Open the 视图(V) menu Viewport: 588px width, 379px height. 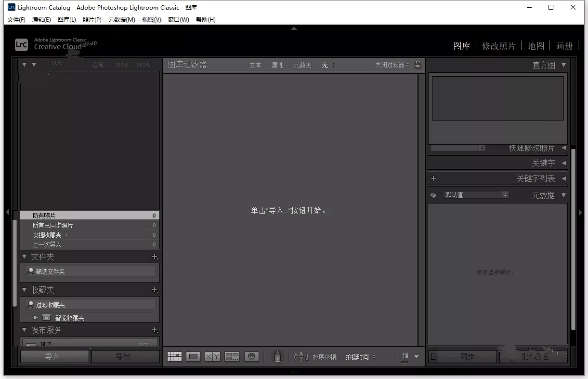[x=152, y=20]
